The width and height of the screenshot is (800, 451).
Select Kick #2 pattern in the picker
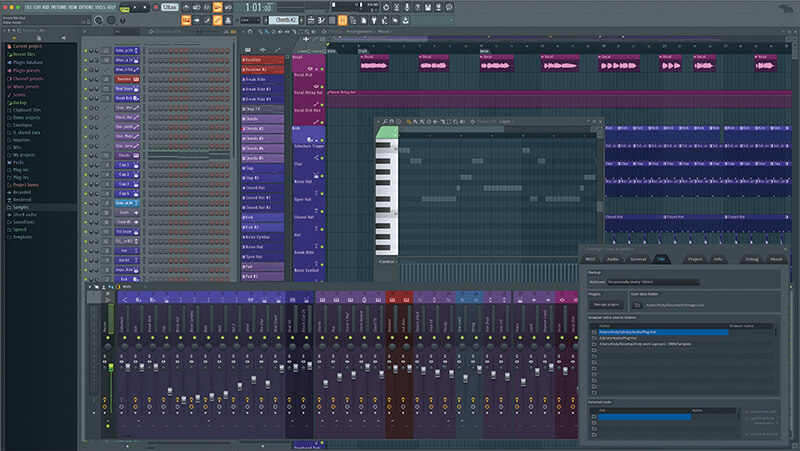coord(262,227)
